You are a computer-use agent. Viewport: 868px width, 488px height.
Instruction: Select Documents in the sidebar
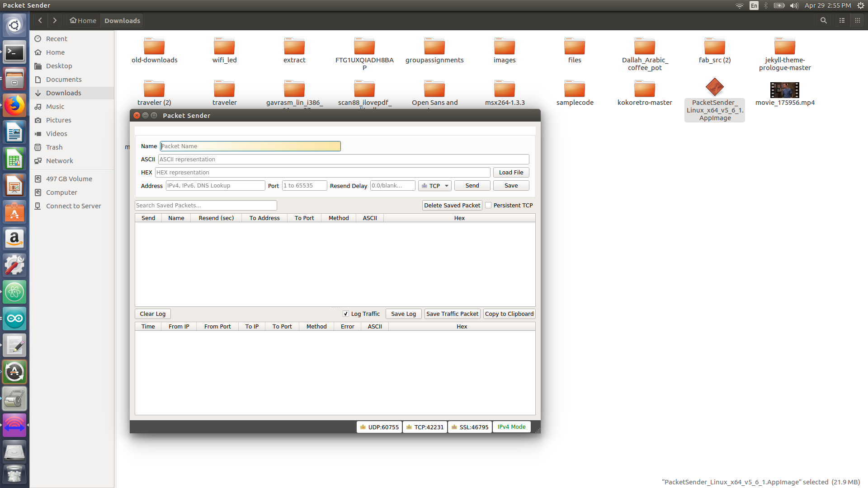64,80
